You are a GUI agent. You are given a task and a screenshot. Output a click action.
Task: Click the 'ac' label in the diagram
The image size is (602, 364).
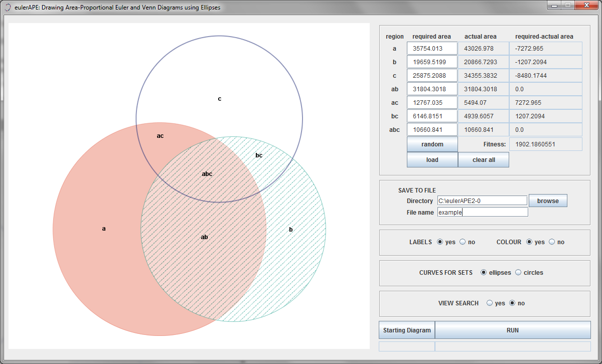click(x=160, y=136)
